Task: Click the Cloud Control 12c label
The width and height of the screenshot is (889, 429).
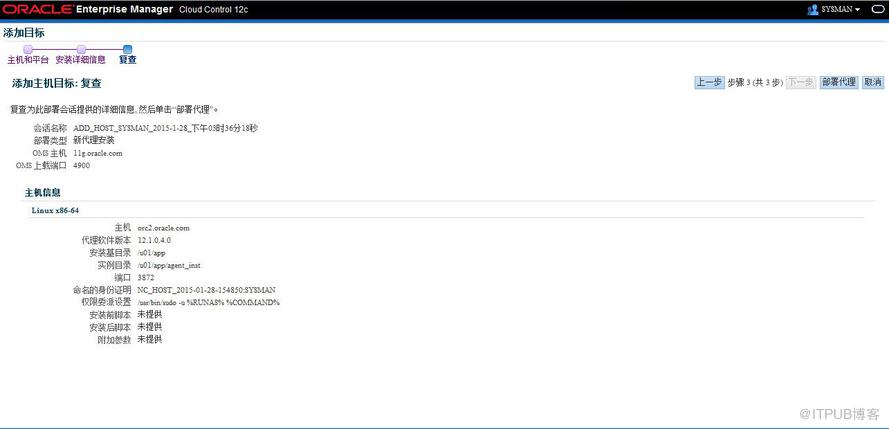Action: click(x=213, y=10)
